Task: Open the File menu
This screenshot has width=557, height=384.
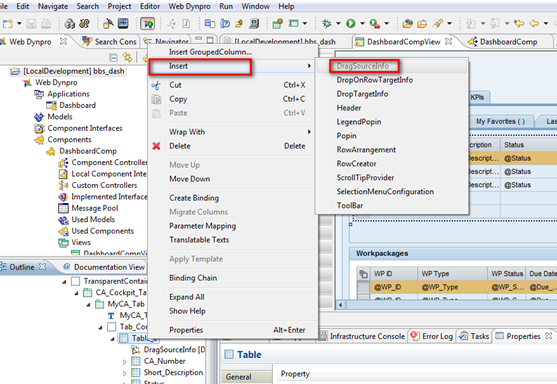Action: 4,6
